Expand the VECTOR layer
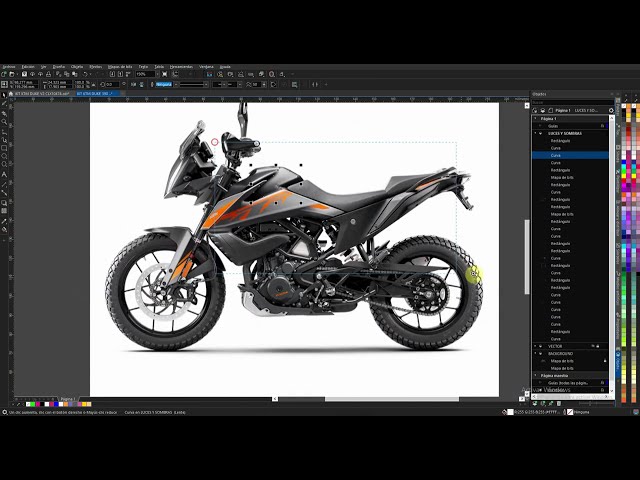Image resolution: width=640 pixels, height=480 pixels. [x=535, y=346]
